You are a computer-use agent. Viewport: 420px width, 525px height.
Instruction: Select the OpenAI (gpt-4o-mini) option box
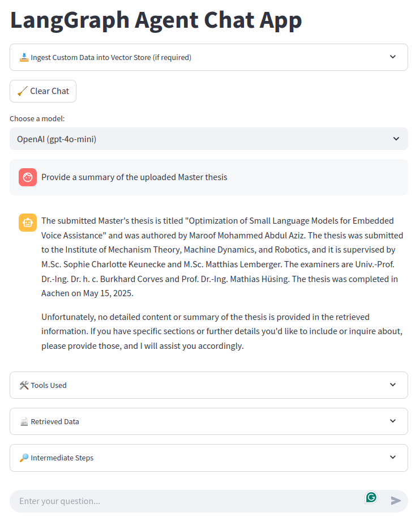(x=209, y=139)
